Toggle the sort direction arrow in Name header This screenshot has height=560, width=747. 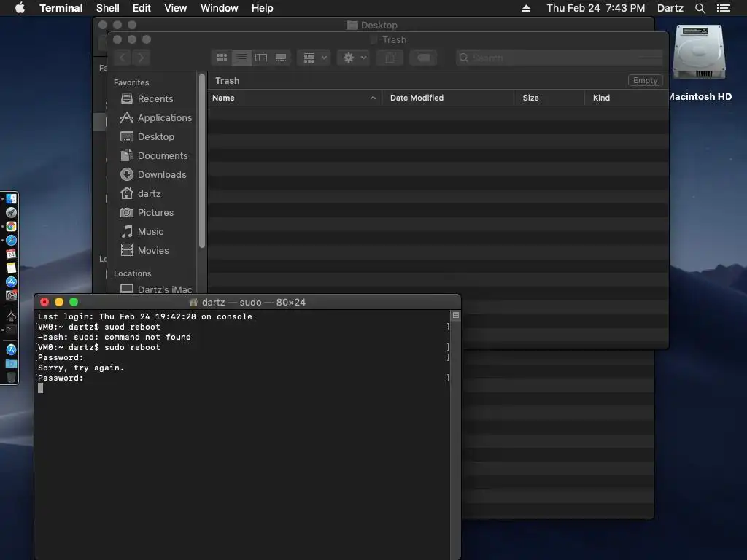pos(373,98)
